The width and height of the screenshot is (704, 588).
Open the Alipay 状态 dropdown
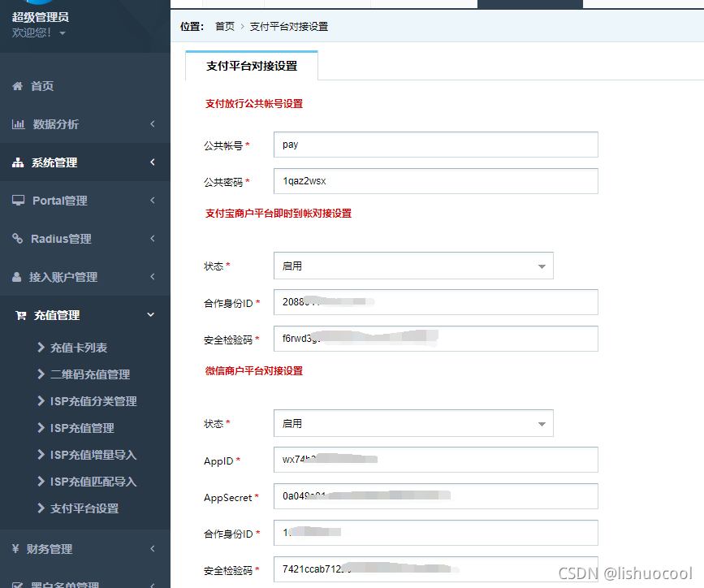413,266
